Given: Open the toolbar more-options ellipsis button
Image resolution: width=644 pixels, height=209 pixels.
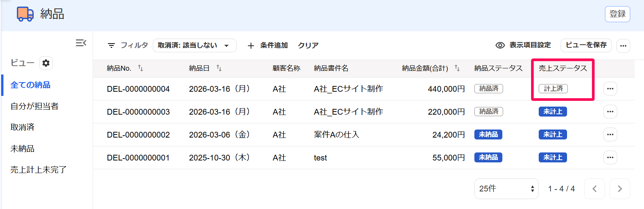Looking at the screenshot, I should (623, 46).
